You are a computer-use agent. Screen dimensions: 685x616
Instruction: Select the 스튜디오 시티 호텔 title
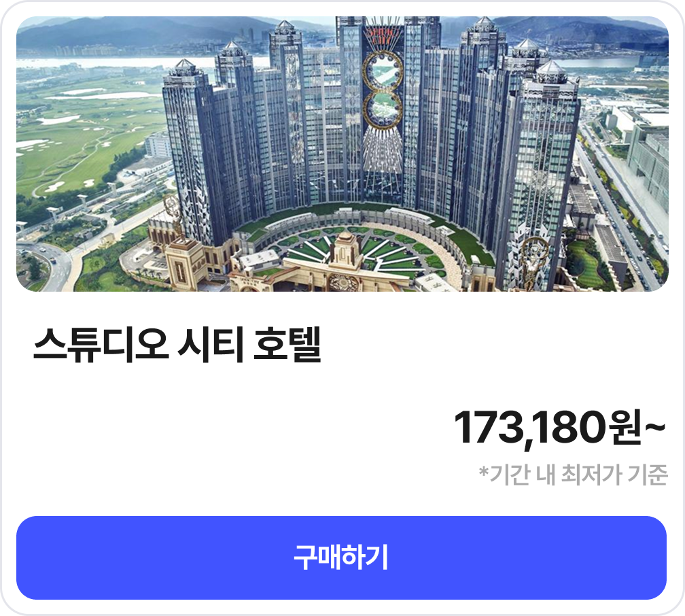pyautogui.click(x=177, y=345)
